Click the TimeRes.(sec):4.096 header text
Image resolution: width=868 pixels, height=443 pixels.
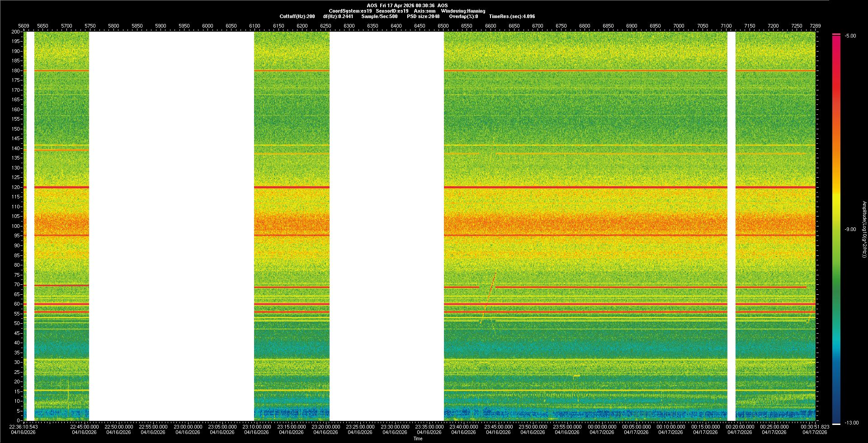coord(512,16)
